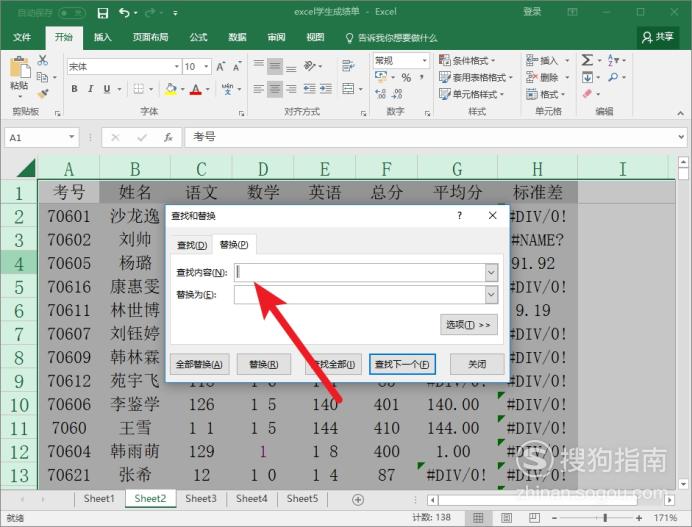This screenshot has width=692, height=527.
Task: Click the Percent Style icon
Action: pyautogui.click(x=406, y=78)
